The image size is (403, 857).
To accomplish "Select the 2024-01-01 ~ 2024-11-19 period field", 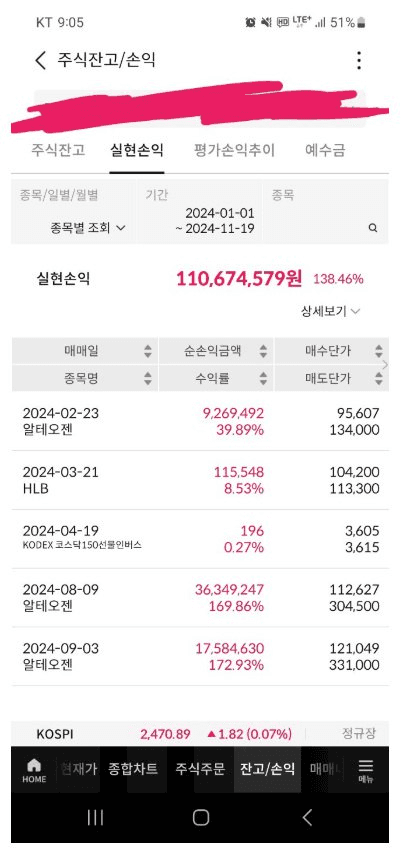I will (x=200, y=212).
